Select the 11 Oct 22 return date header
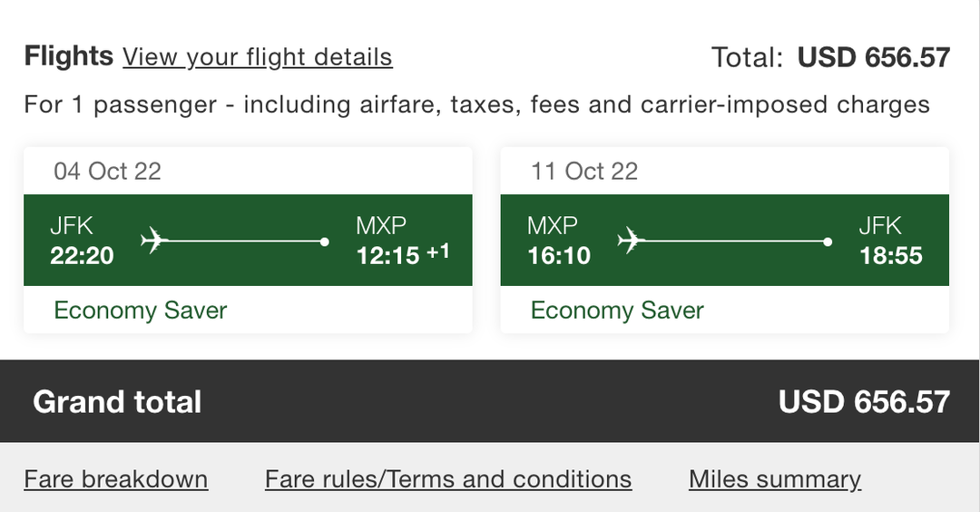 584,171
